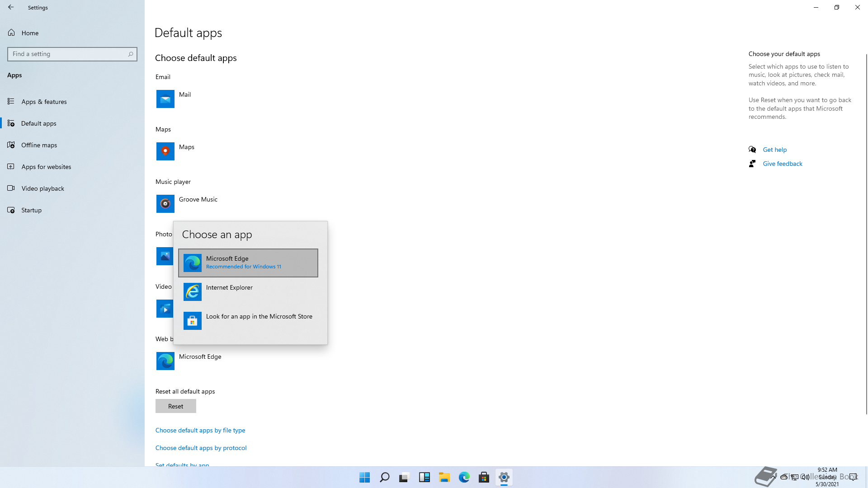Screen dimensions: 868x488
Task: Select Default apps in the sidebar
Action: tap(72, 123)
